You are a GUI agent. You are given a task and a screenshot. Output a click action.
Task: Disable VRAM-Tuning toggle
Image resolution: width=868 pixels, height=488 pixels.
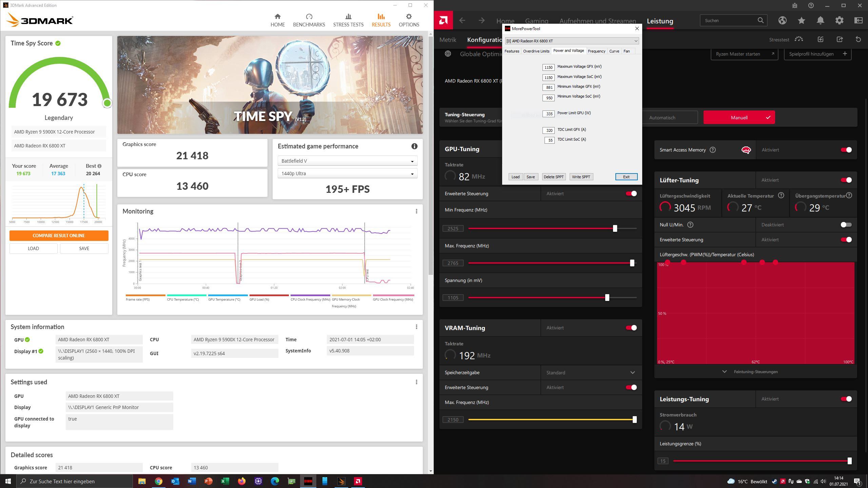(x=631, y=328)
